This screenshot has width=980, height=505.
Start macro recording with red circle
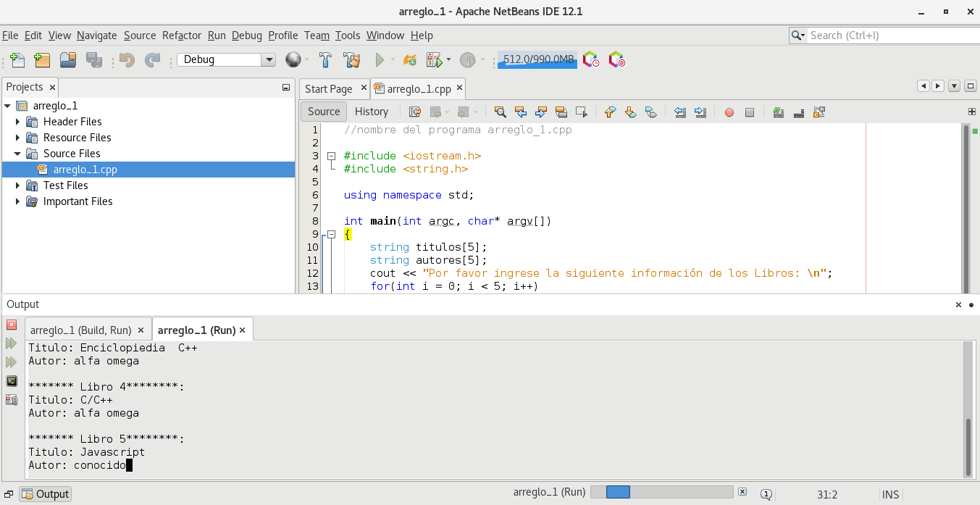729,112
